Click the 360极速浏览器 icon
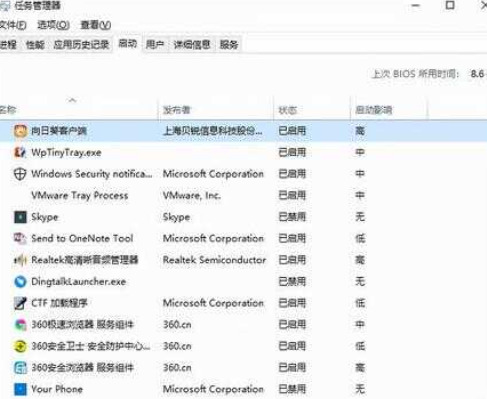 pos(20,325)
